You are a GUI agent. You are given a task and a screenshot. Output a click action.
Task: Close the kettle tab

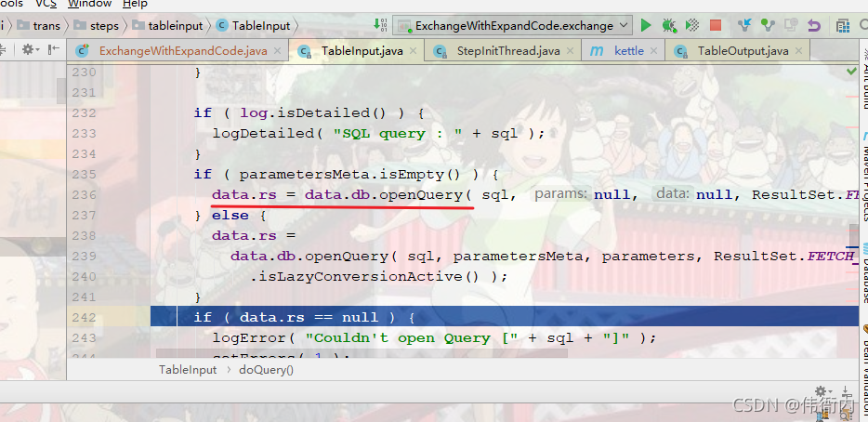pyautogui.click(x=653, y=51)
